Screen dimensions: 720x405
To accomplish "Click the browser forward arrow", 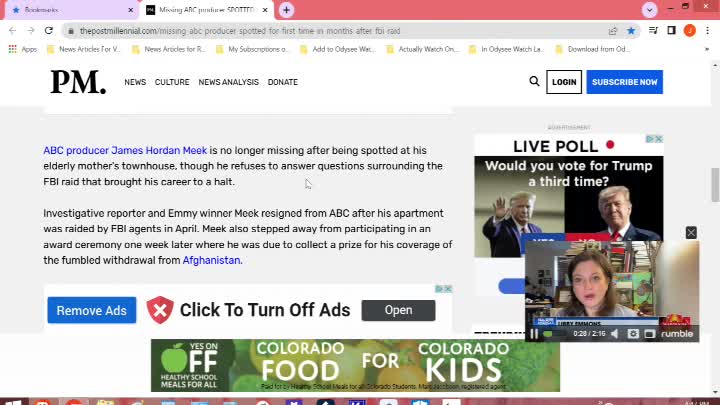I will [x=31, y=31].
